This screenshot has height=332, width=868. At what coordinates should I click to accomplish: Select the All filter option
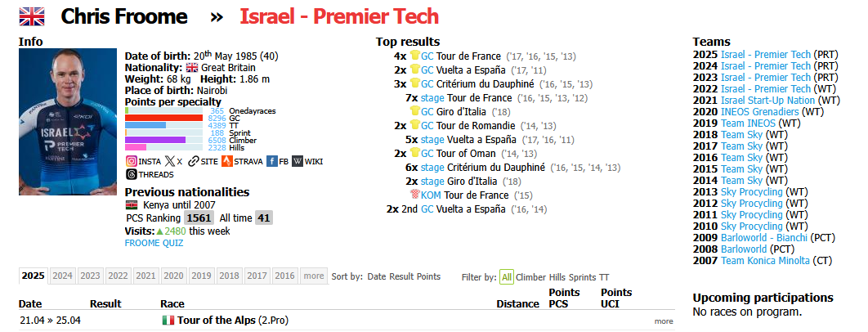pyautogui.click(x=507, y=277)
